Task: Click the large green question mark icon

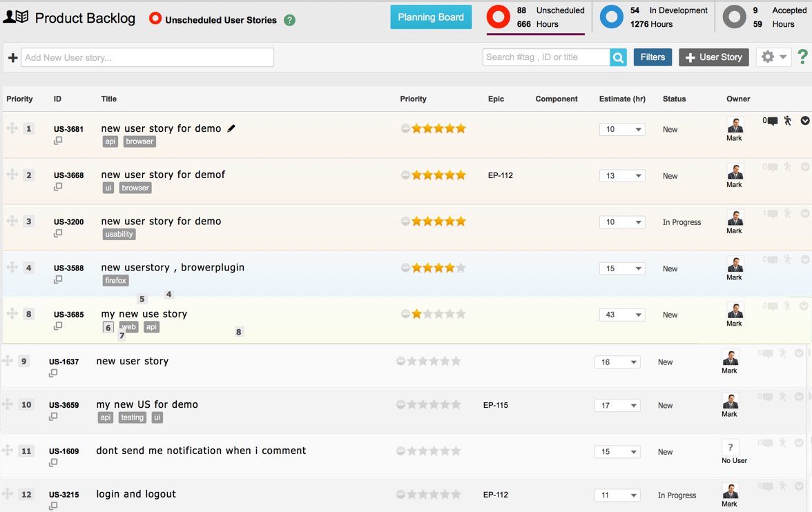Action: click(x=802, y=57)
